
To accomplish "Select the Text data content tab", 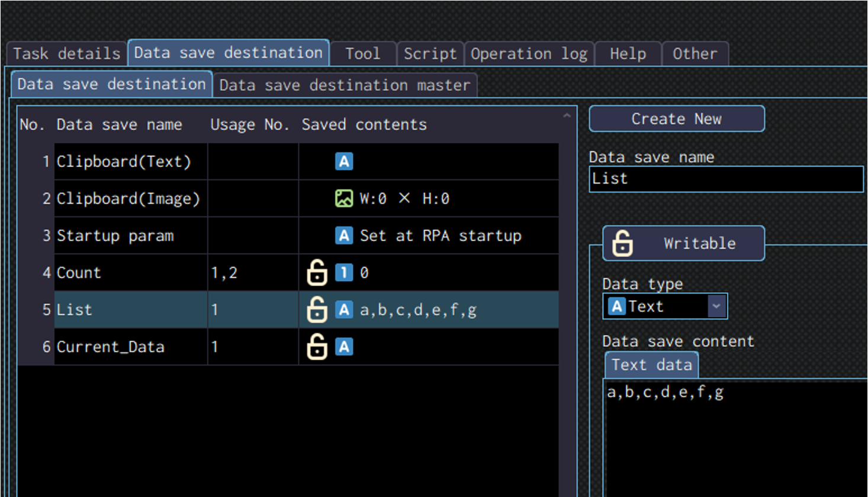I will tap(651, 365).
